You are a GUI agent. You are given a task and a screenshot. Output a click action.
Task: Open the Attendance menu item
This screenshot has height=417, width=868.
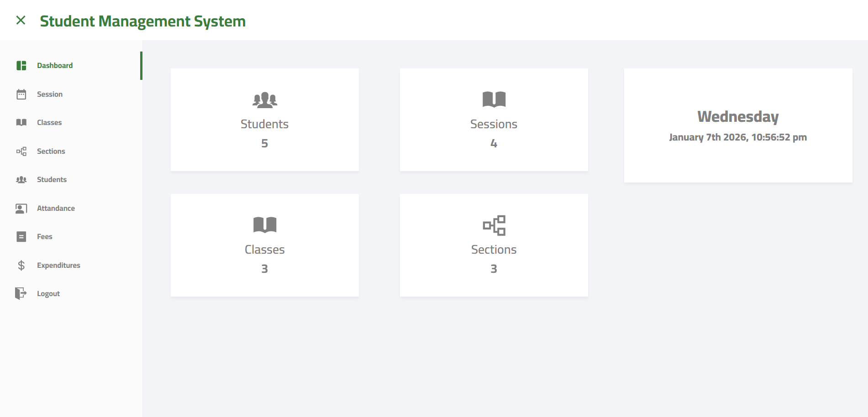coord(56,208)
